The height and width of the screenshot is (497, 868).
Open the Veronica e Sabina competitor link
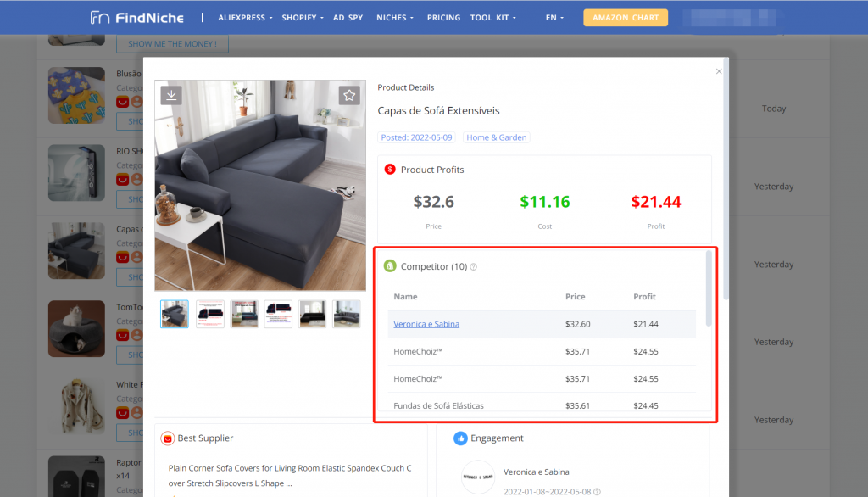click(426, 324)
